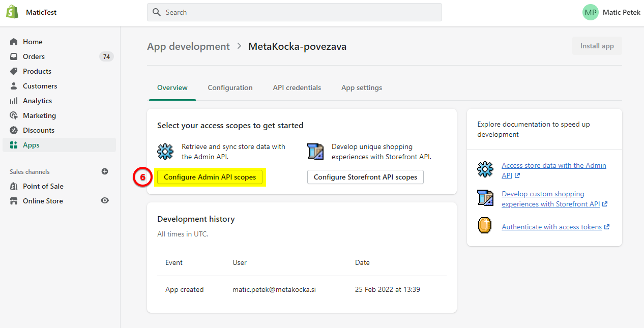The image size is (644, 328).
Task: Click the User column header
Action: pos(240,262)
